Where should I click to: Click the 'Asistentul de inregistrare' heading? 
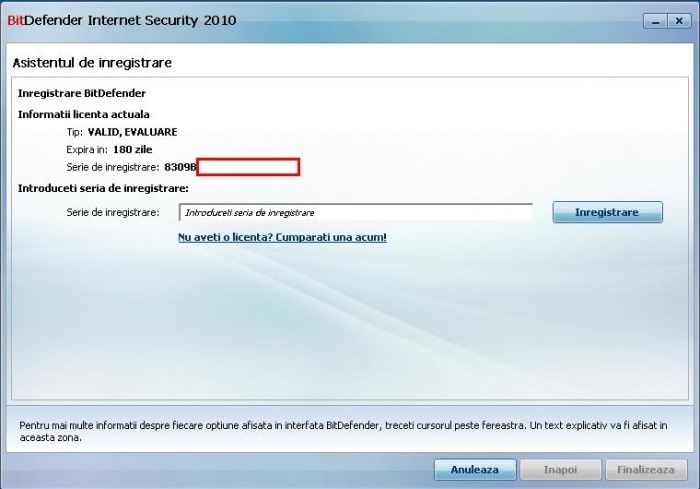pos(92,63)
